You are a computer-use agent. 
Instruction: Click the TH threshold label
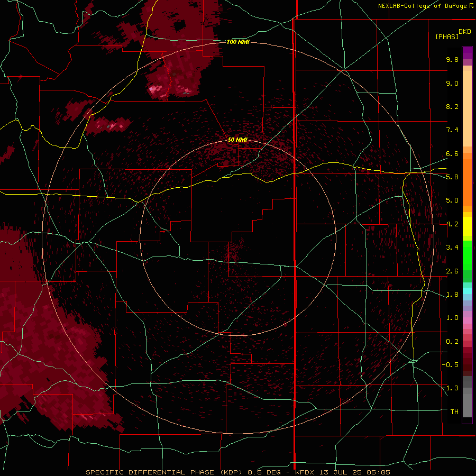coord(454,412)
